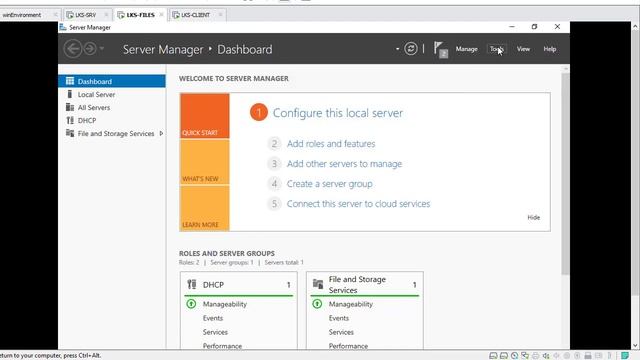
Task: Open Services in File and Storage tile
Action: point(341,332)
